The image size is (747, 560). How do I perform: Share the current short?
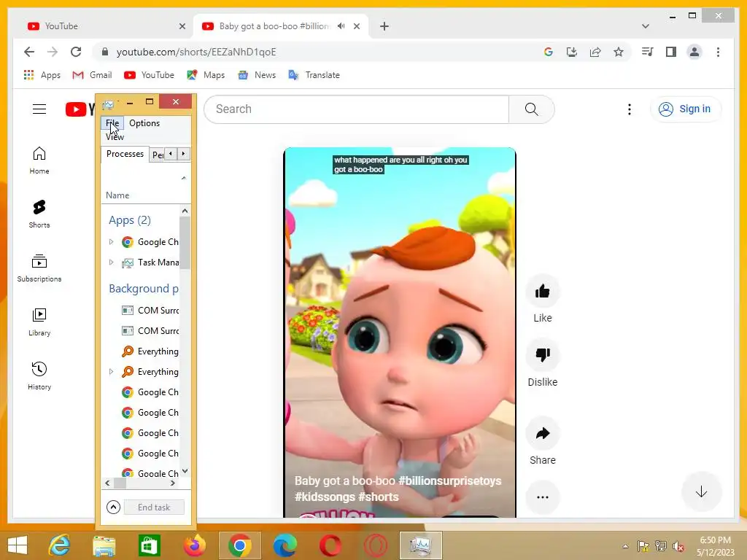point(542,433)
